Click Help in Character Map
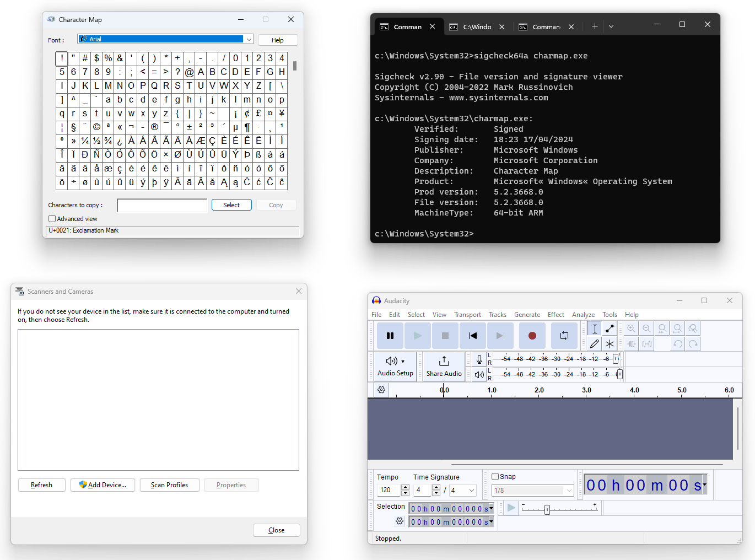Image resolution: width=755 pixels, height=560 pixels. 278,40
